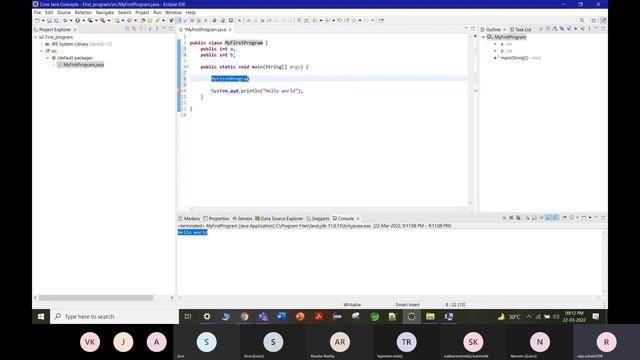Switch to the Data Source Explorer tab
Viewport: 640px width, 360px height.
coord(279,218)
